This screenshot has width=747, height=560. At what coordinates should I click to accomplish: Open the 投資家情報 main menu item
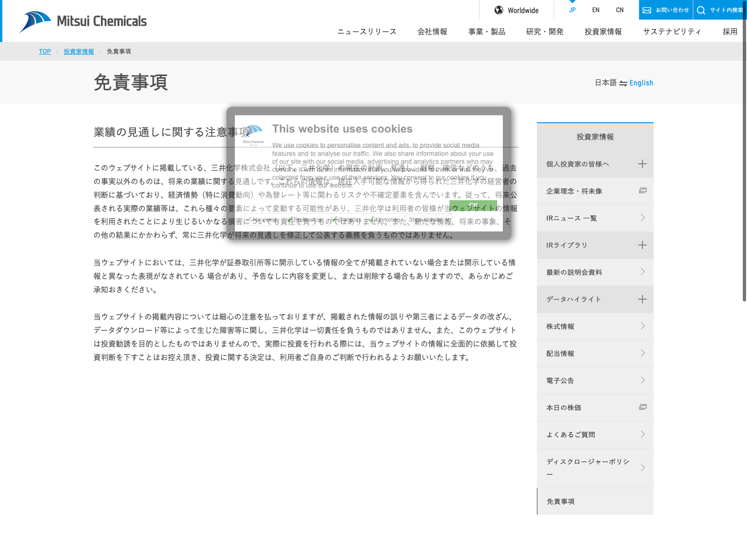click(603, 32)
